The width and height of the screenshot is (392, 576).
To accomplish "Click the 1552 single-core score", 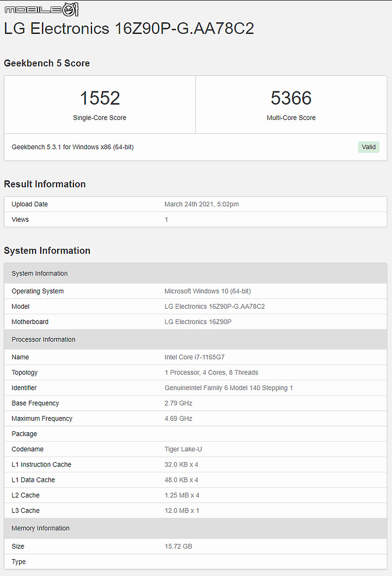I will pyautogui.click(x=100, y=98).
